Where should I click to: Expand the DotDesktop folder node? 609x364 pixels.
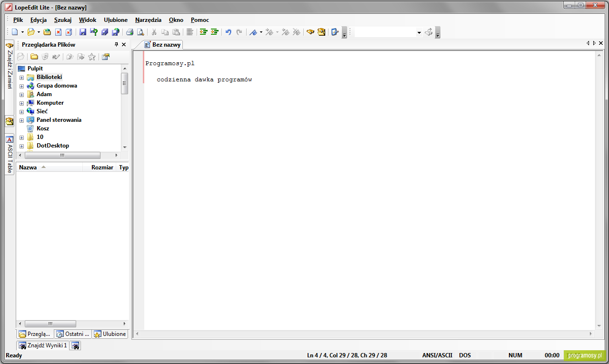(x=21, y=146)
